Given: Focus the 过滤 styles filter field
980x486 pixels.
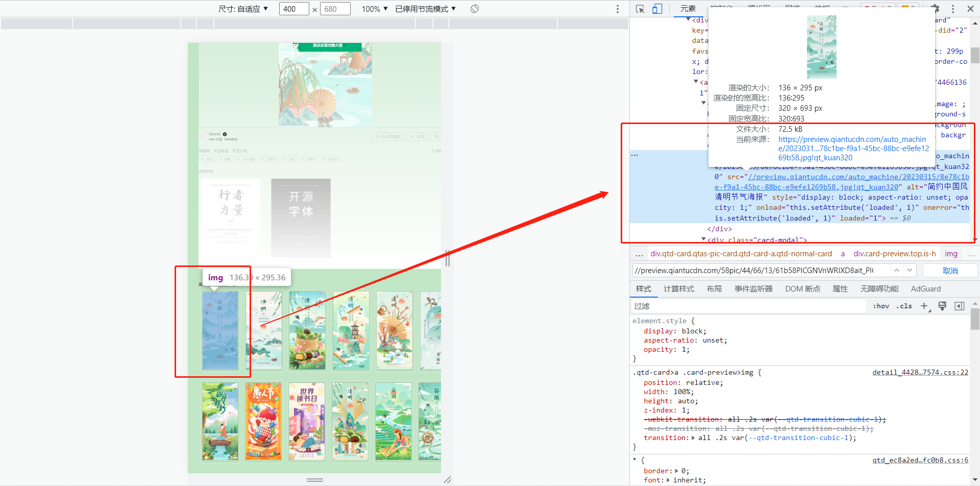Looking at the screenshot, I should click(x=749, y=306).
